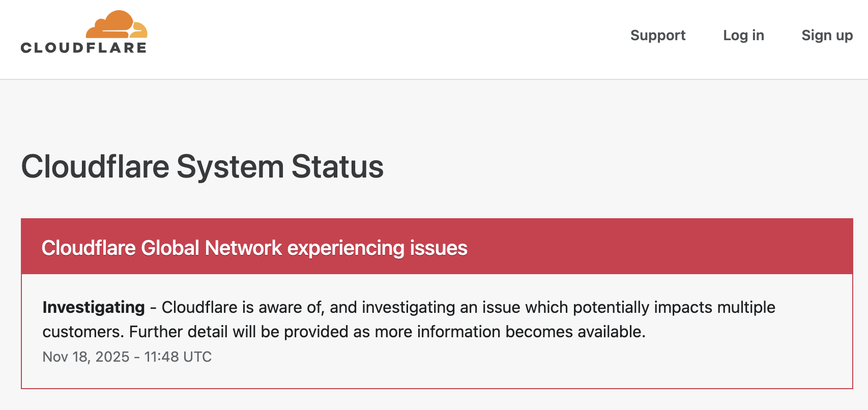868x410 pixels.
Task: Click gray background right of System Status heading
Action: [611, 166]
